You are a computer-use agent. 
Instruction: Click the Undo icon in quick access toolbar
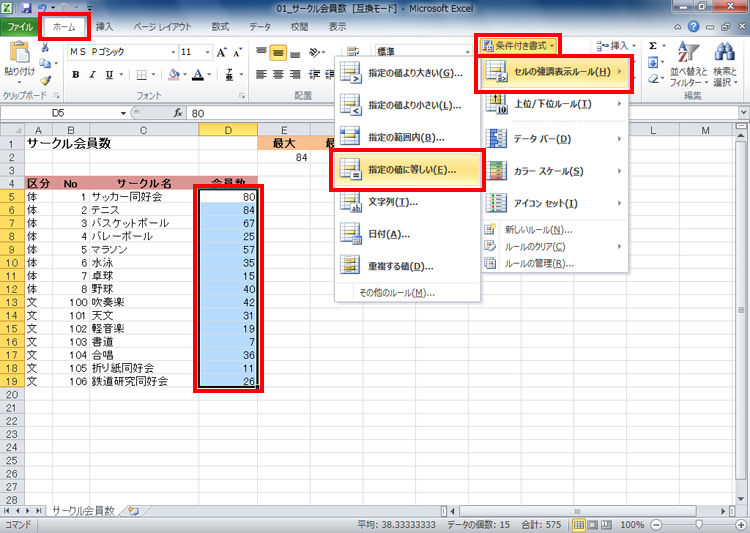click(x=42, y=8)
